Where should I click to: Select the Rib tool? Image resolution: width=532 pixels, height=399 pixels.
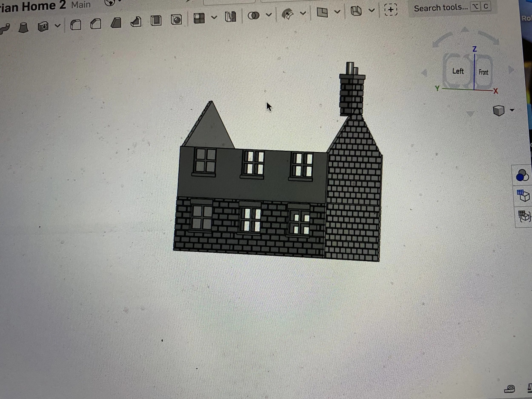pos(136,22)
